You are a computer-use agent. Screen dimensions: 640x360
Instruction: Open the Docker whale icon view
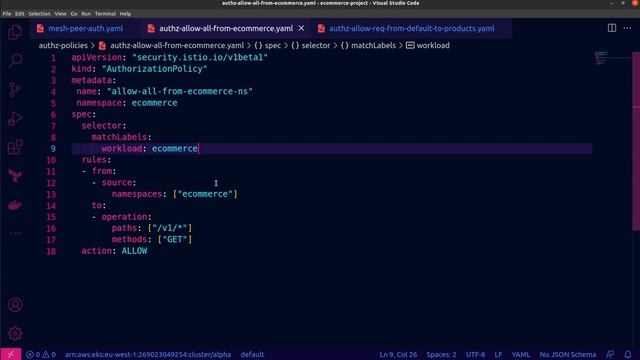(x=15, y=205)
